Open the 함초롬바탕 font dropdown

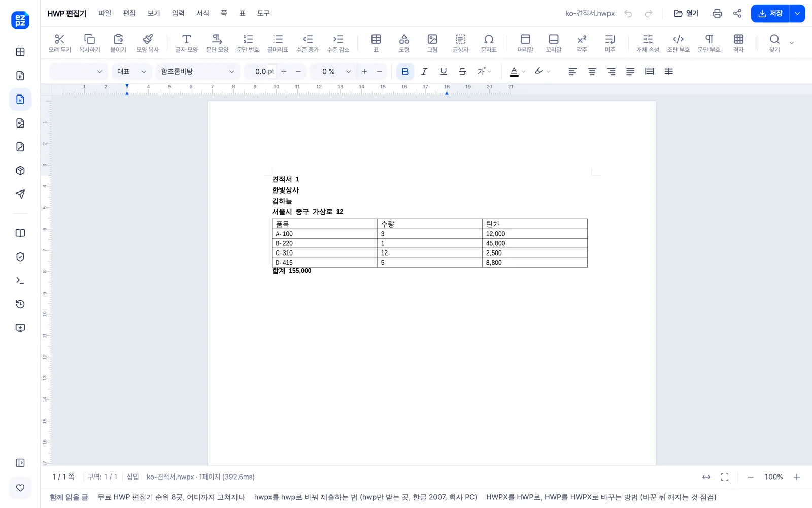pyautogui.click(x=198, y=72)
